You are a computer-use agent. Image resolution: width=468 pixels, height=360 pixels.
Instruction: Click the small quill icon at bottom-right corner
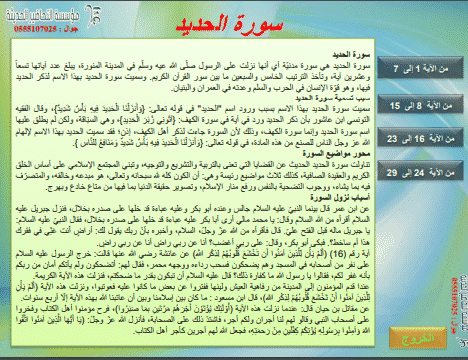click(x=463, y=342)
